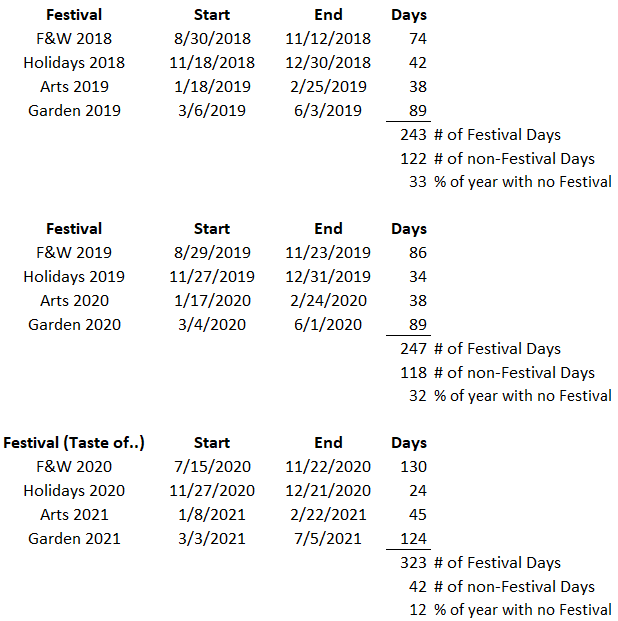Click the 33 percent of year cell
Viewport: 618px width, 621px height.
(418, 182)
